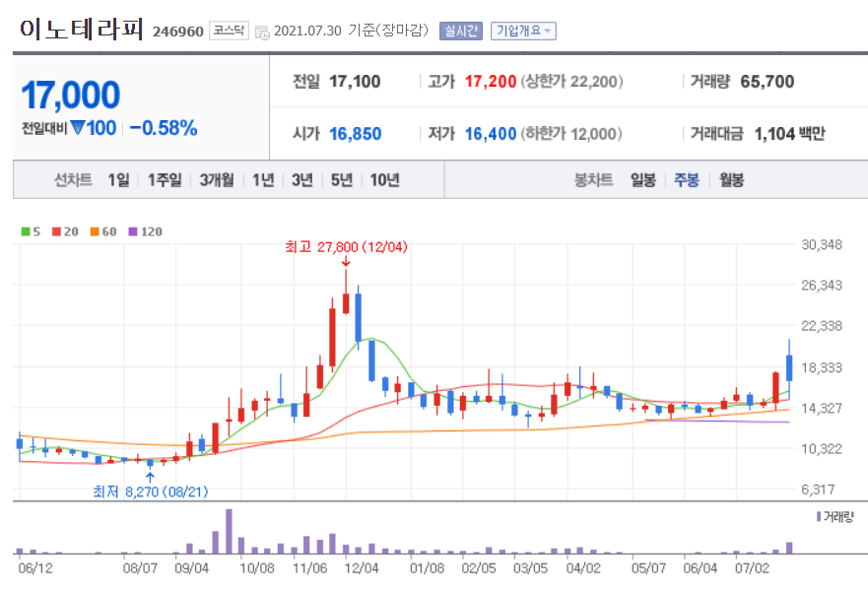Click the stock name 이노테라피

click(x=82, y=29)
